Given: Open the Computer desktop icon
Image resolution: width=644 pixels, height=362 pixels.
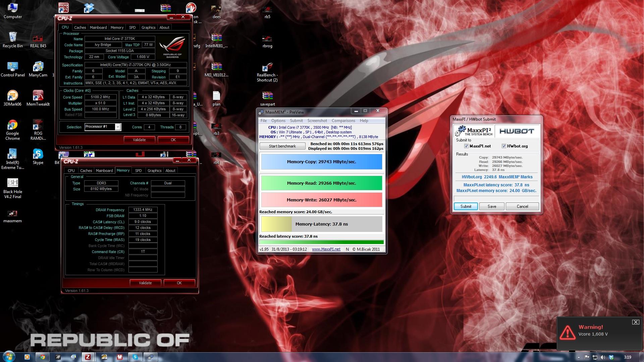Looking at the screenshot, I should pos(13,11).
